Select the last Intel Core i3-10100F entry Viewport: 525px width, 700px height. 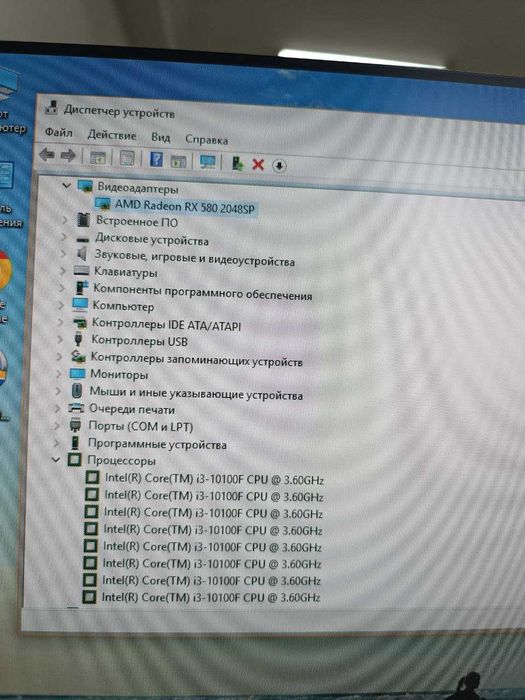tap(211, 597)
